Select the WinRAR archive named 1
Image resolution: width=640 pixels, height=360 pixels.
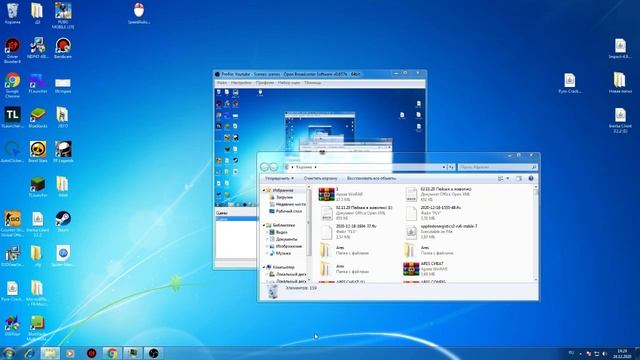pos(341,194)
